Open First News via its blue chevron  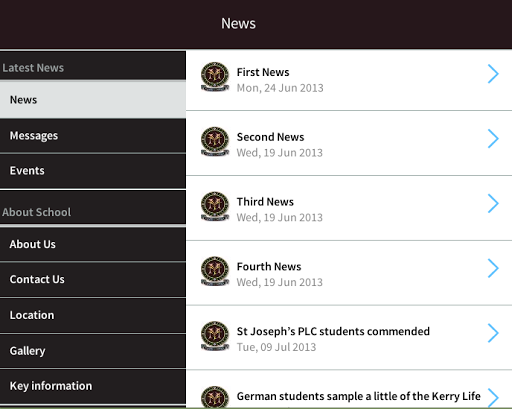(x=493, y=74)
